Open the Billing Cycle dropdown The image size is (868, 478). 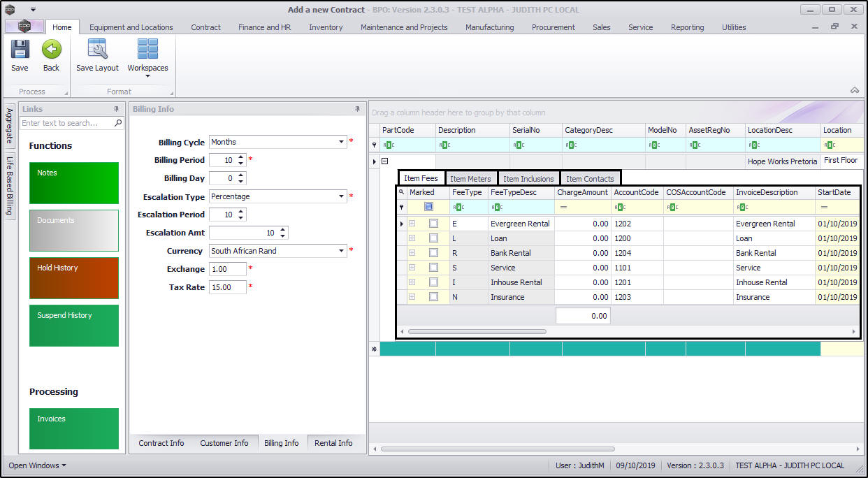pos(342,142)
